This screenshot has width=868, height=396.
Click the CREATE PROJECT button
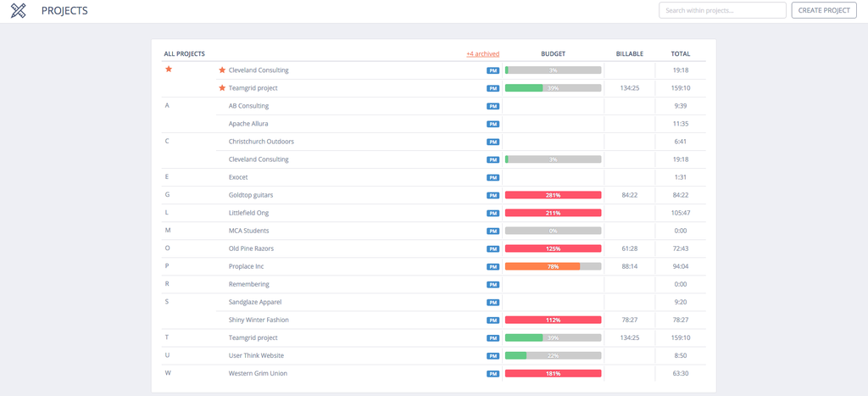coord(824,10)
